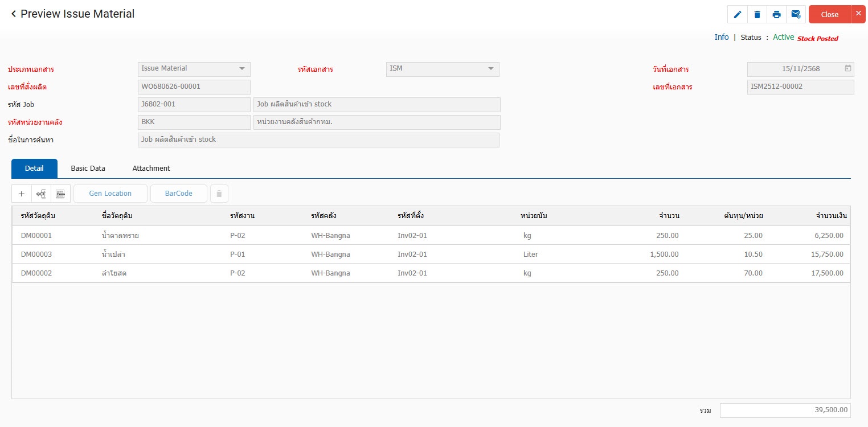Add a new detail row with the plus icon
Screen dimensions: 868x427
click(22, 194)
